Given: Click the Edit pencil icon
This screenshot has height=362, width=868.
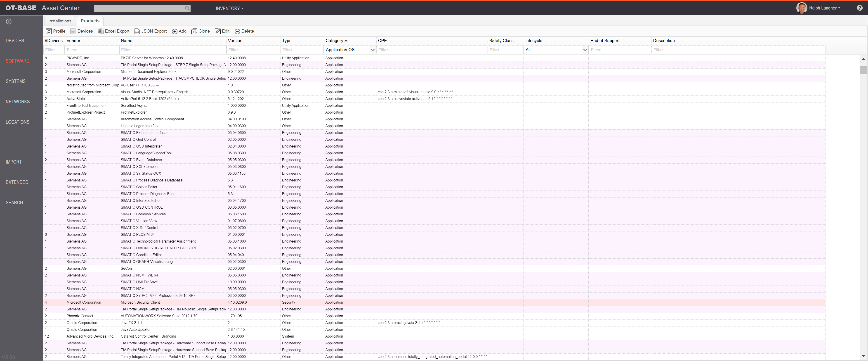Looking at the screenshot, I should (218, 31).
